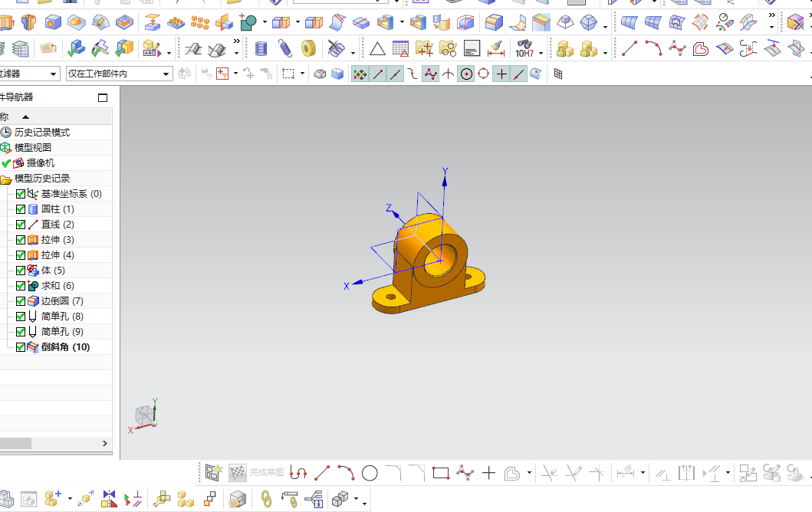Click the brush dimension tool icon
The height and width of the screenshot is (512, 812).
(x=496, y=48)
